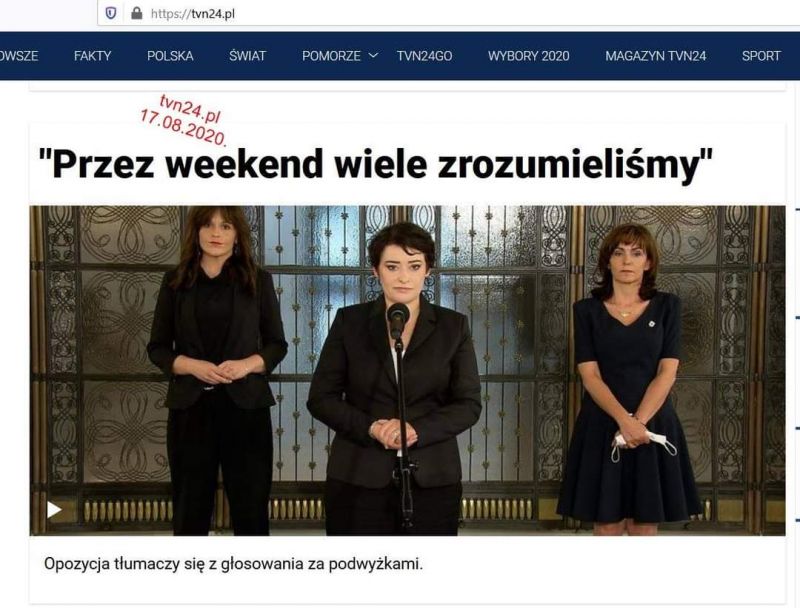Open the ŚWIAT news section
This screenshot has height=608, width=800.
[x=247, y=56]
